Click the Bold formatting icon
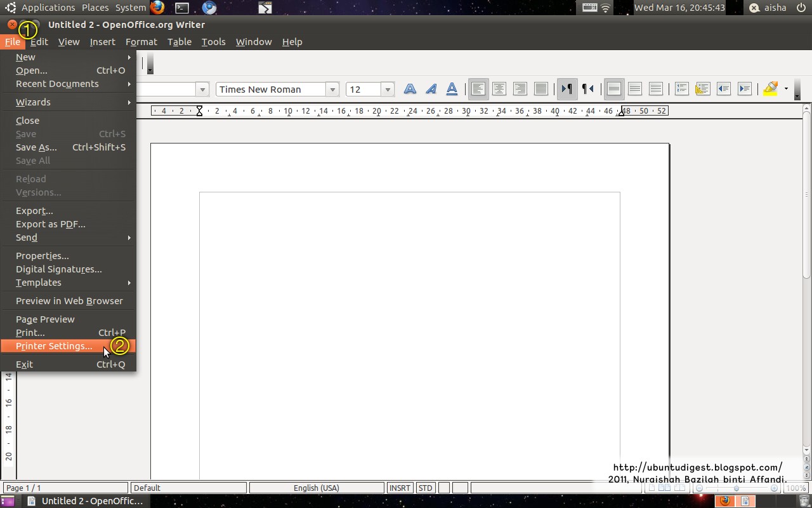812x508 pixels. tap(410, 90)
